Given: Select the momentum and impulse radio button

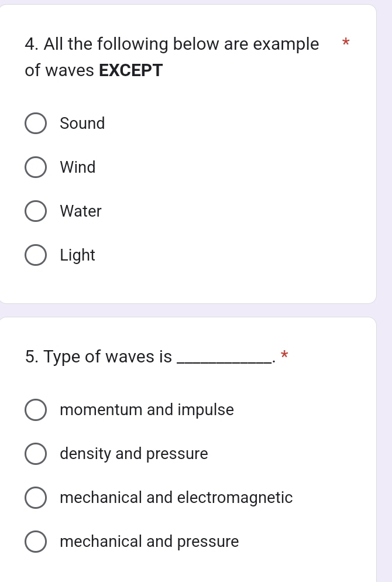Looking at the screenshot, I should click(x=36, y=410).
